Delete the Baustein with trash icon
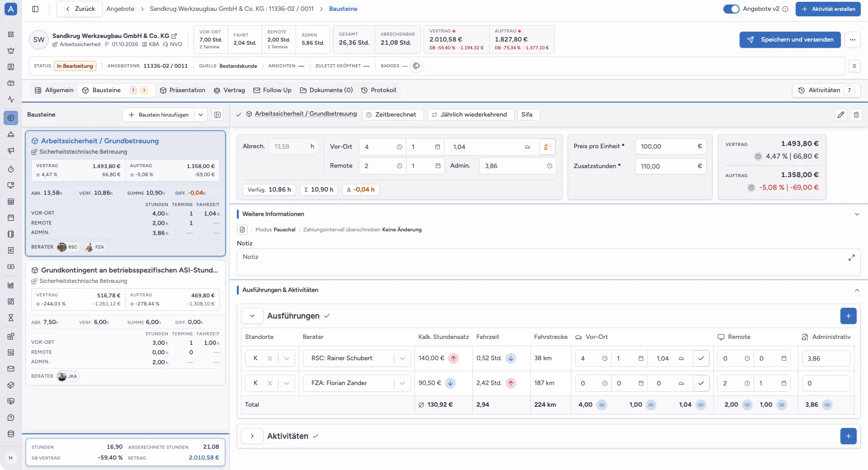The width and height of the screenshot is (868, 470). (856, 115)
